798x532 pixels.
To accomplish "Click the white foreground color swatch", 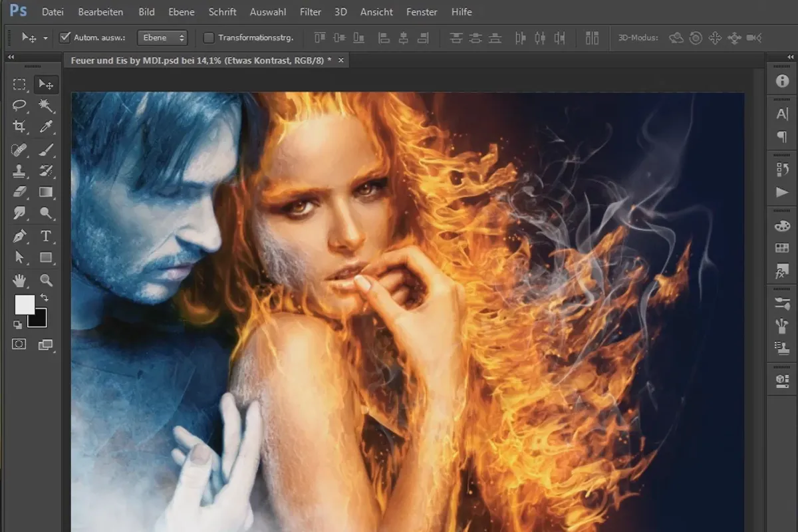I will click(x=25, y=305).
